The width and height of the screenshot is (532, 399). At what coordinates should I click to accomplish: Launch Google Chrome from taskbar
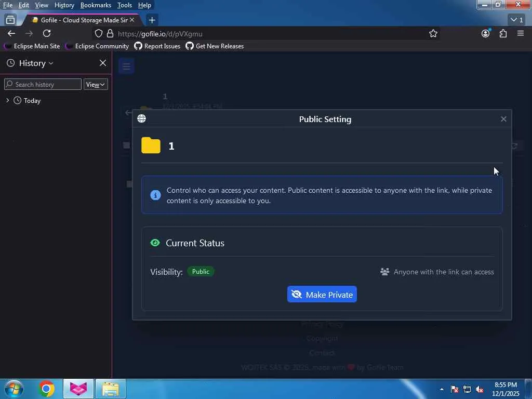(46, 389)
